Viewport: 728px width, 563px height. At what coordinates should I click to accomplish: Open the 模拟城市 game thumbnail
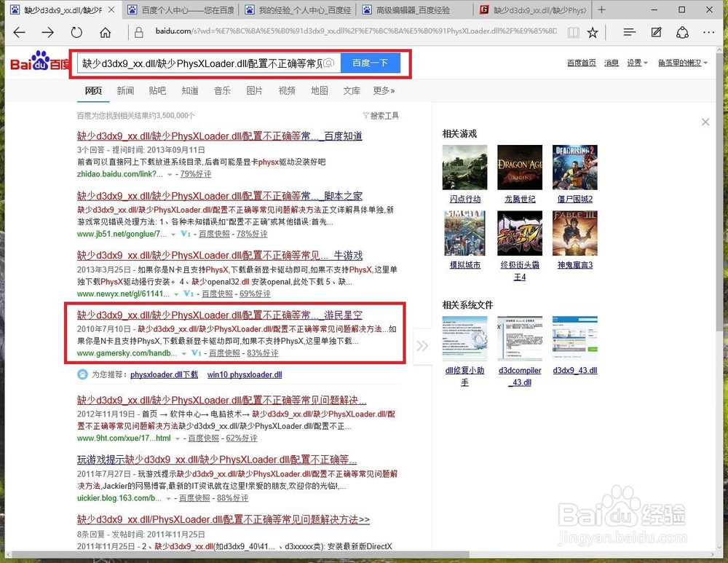point(464,234)
